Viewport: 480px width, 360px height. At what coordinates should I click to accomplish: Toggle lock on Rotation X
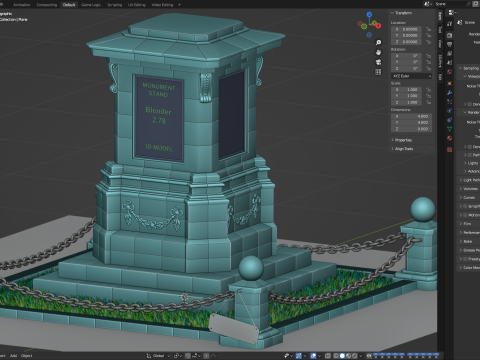click(429, 56)
